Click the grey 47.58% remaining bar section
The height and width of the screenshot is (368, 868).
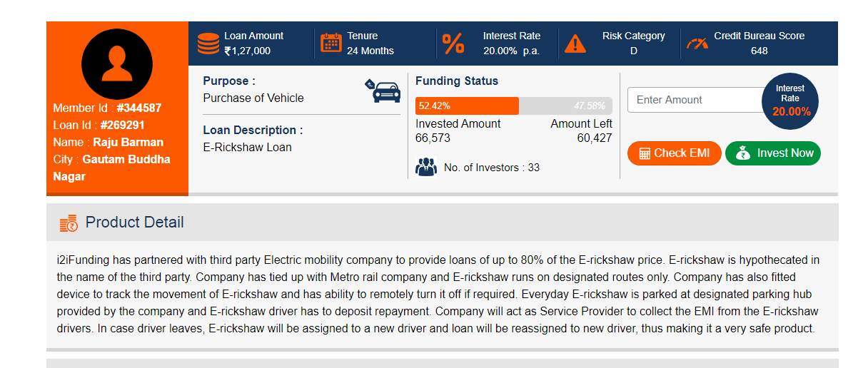tap(565, 106)
